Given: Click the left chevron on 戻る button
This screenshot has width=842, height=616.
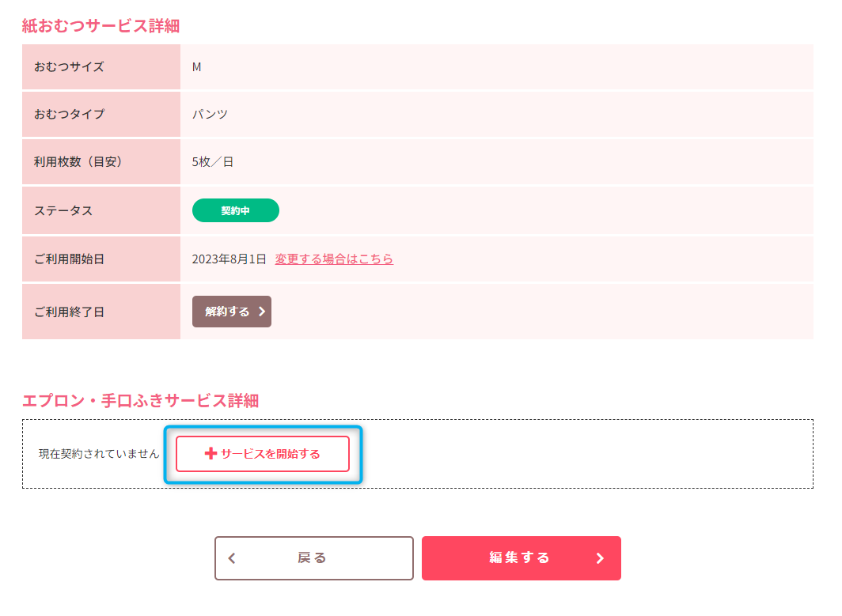Looking at the screenshot, I should (x=232, y=558).
